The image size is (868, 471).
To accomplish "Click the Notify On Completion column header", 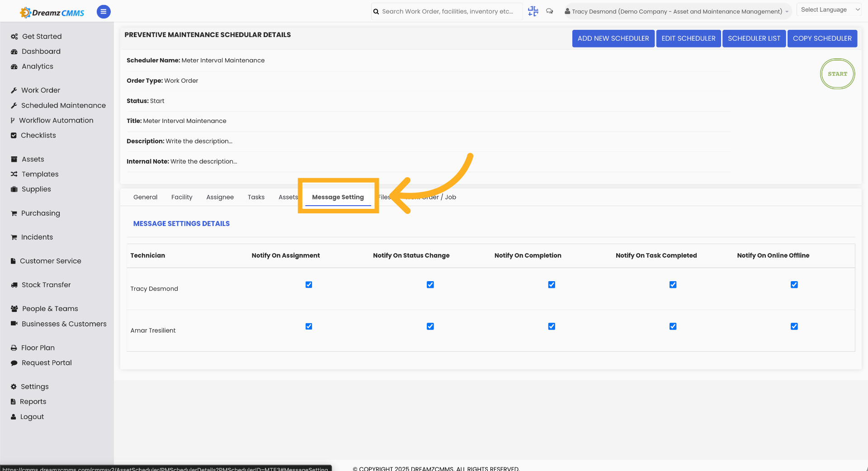I will 528,255.
